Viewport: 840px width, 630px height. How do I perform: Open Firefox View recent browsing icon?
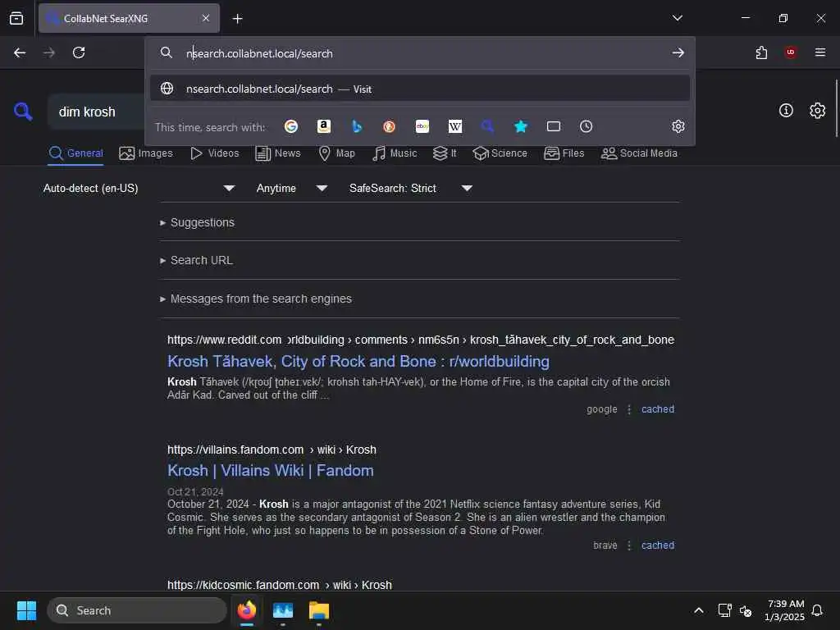[x=16, y=18]
